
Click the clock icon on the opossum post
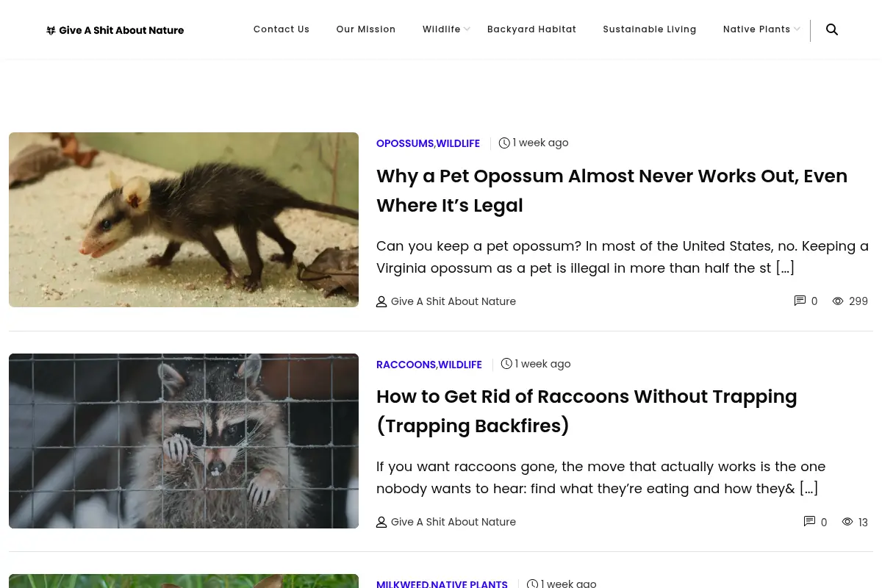point(504,143)
